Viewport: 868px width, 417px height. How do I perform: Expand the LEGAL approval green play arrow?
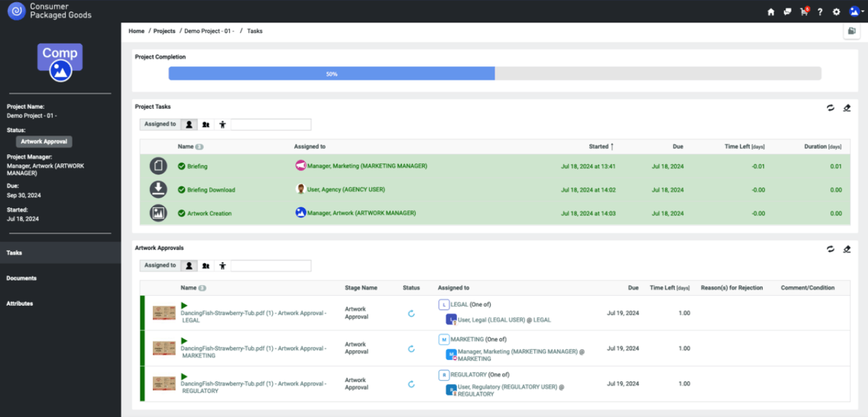(x=184, y=306)
